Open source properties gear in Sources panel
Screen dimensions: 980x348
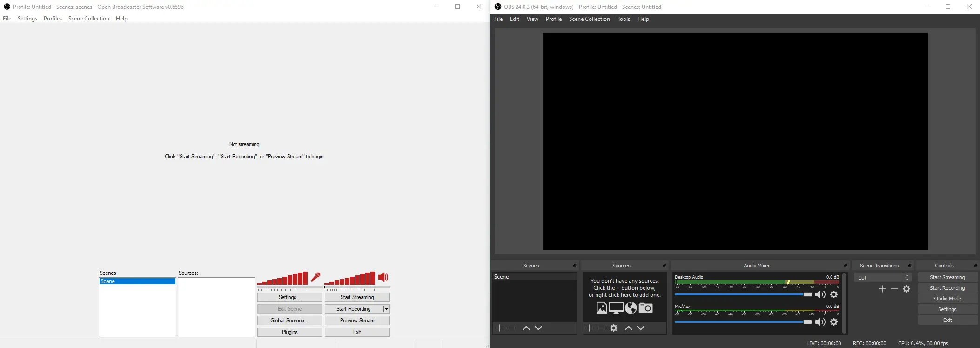coord(614,328)
